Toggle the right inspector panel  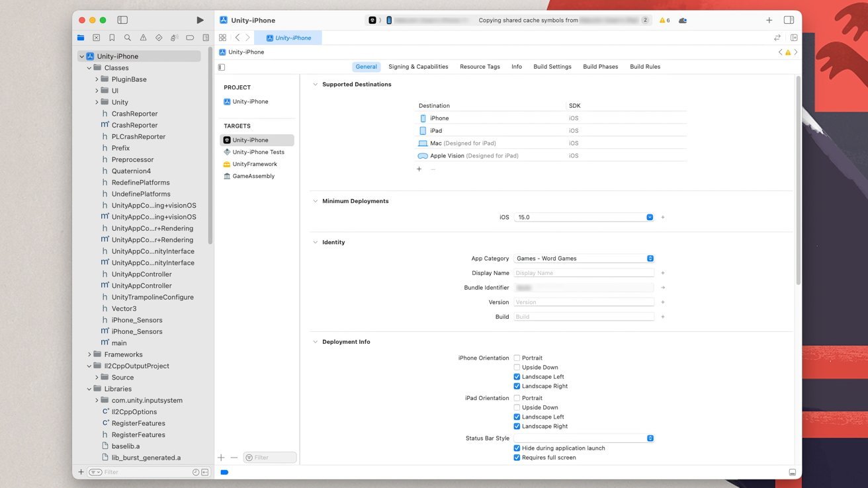coord(789,20)
